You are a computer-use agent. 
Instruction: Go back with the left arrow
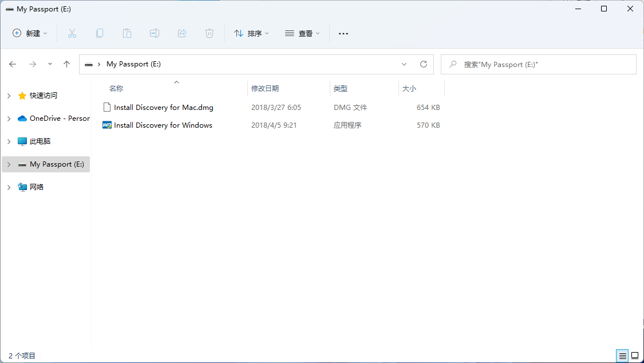point(13,64)
